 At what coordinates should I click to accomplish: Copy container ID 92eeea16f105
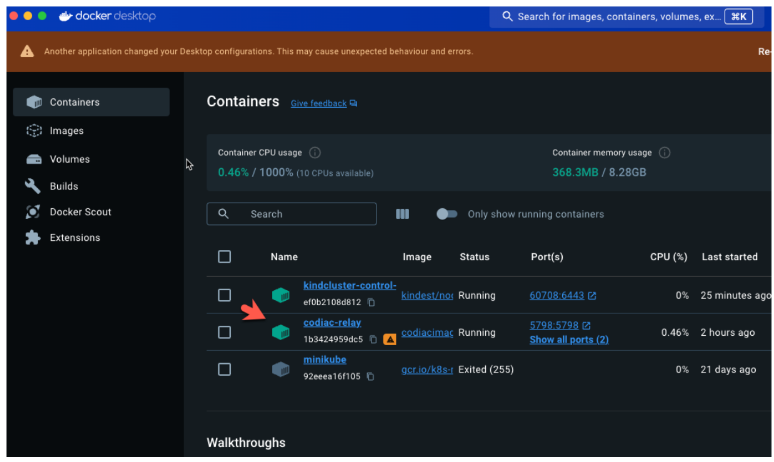click(x=370, y=376)
